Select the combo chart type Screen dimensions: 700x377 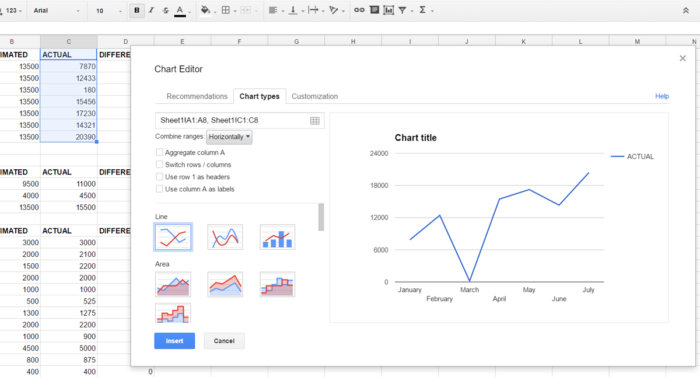pos(277,237)
